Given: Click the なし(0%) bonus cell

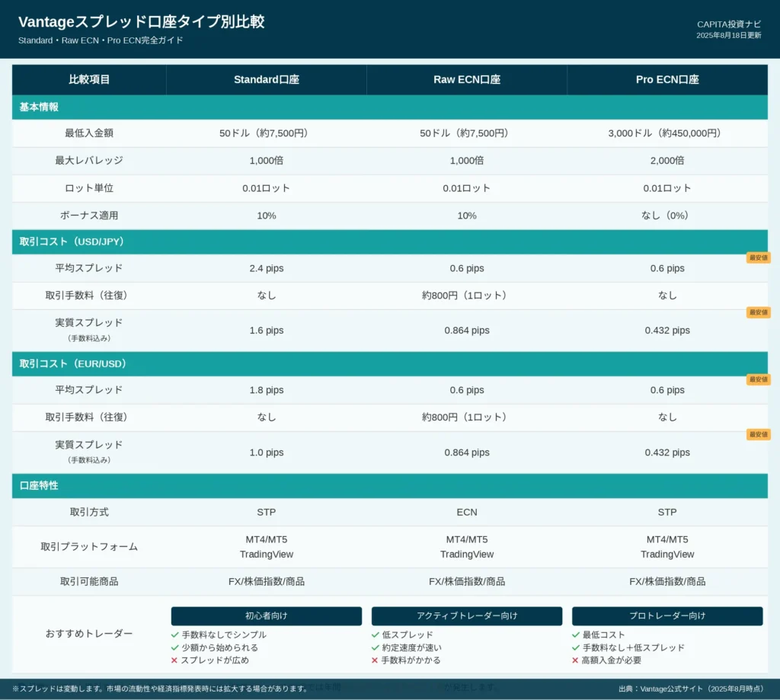Looking at the screenshot, I should coord(667,216).
